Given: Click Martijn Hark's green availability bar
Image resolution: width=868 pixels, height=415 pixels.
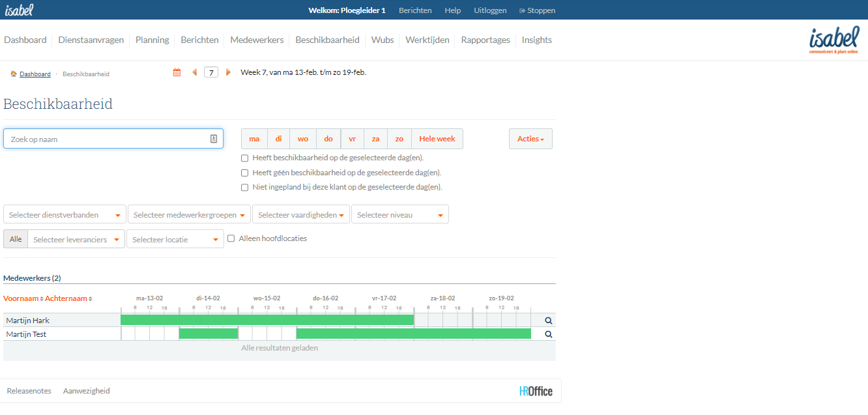Looking at the screenshot, I should pos(267,320).
